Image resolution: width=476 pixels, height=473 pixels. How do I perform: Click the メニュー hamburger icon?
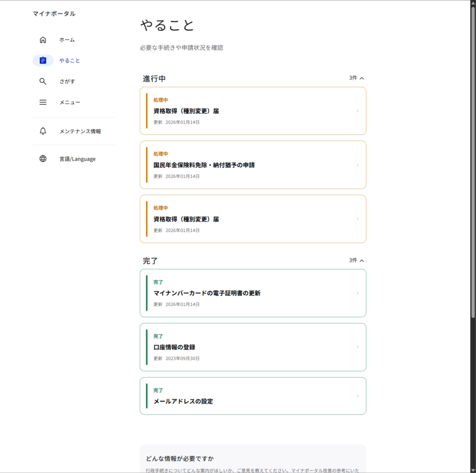(43, 102)
